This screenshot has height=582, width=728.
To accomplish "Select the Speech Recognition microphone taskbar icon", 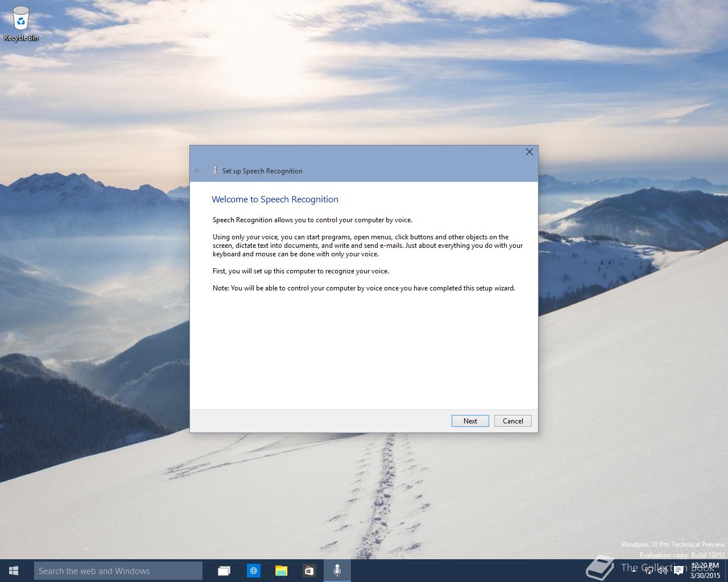I will [337, 571].
